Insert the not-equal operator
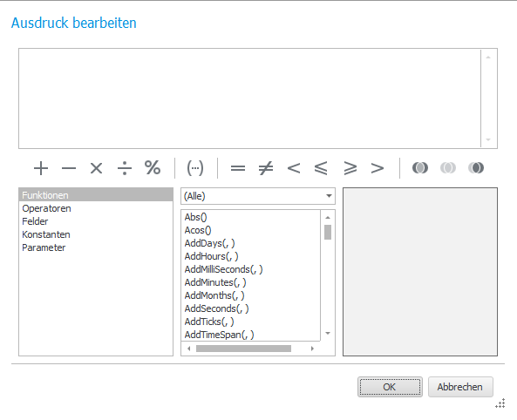This screenshot has height=420, width=517. pyautogui.click(x=266, y=168)
